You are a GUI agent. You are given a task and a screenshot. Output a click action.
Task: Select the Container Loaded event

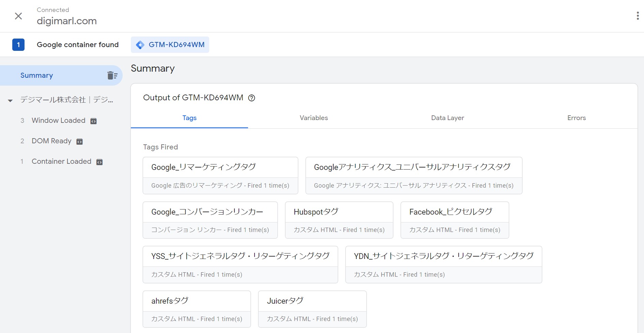click(x=61, y=161)
